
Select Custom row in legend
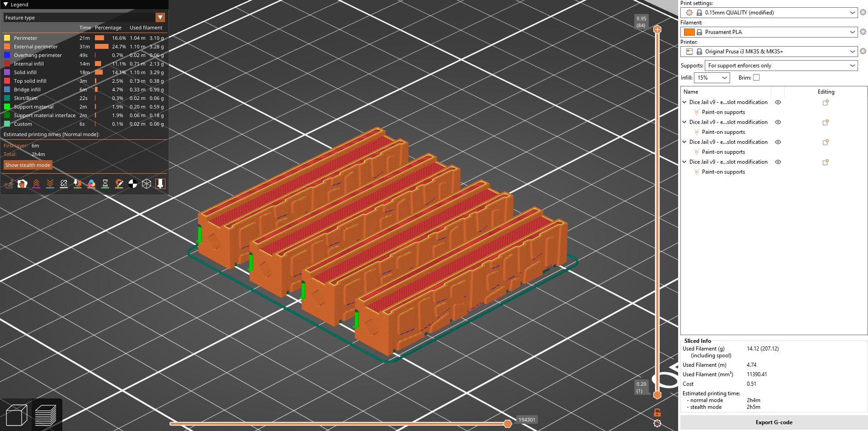coord(84,124)
